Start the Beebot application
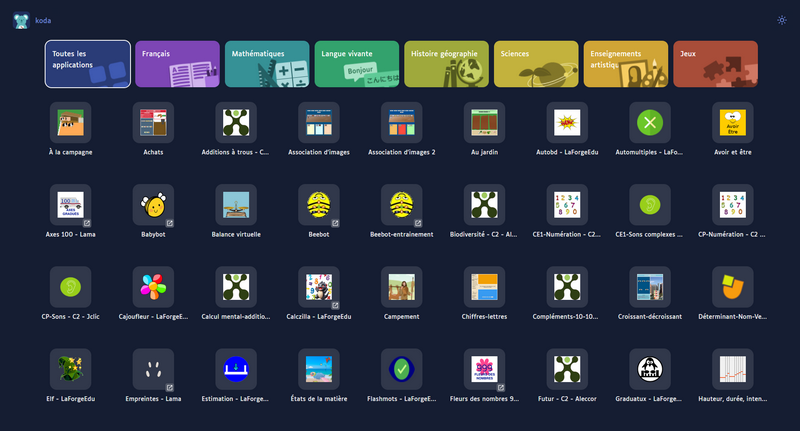Image resolution: width=800 pixels, height=431 pixels. (319, 205)
